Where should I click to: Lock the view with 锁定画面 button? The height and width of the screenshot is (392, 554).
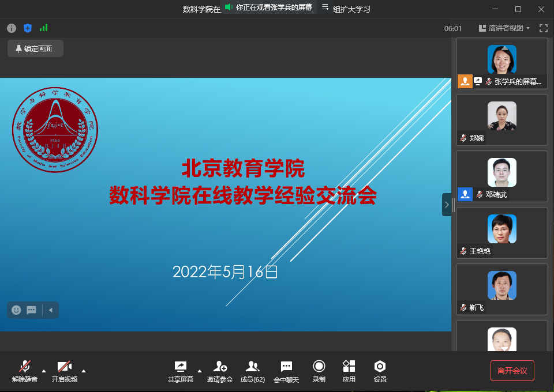(35, 48)
